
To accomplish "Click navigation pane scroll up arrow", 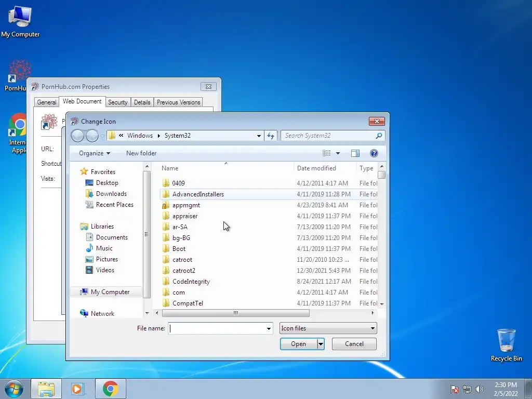I will pyautogui.click(x=147, y=167).
